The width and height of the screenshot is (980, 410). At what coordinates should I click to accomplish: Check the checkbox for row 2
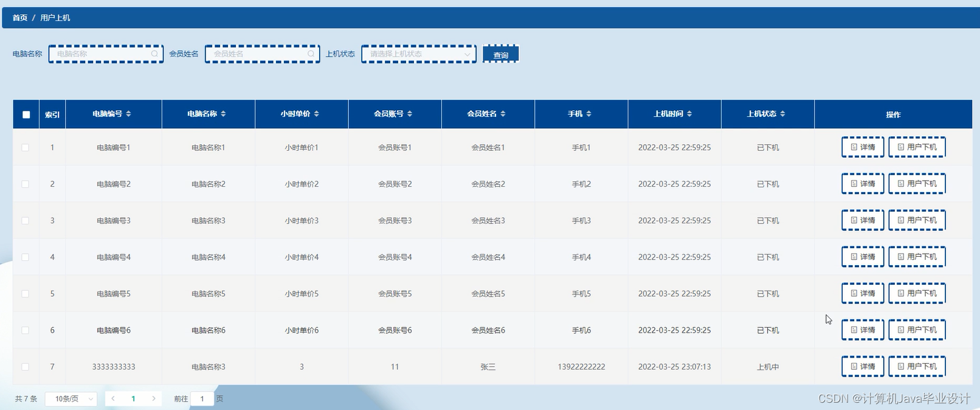(26, 184)
